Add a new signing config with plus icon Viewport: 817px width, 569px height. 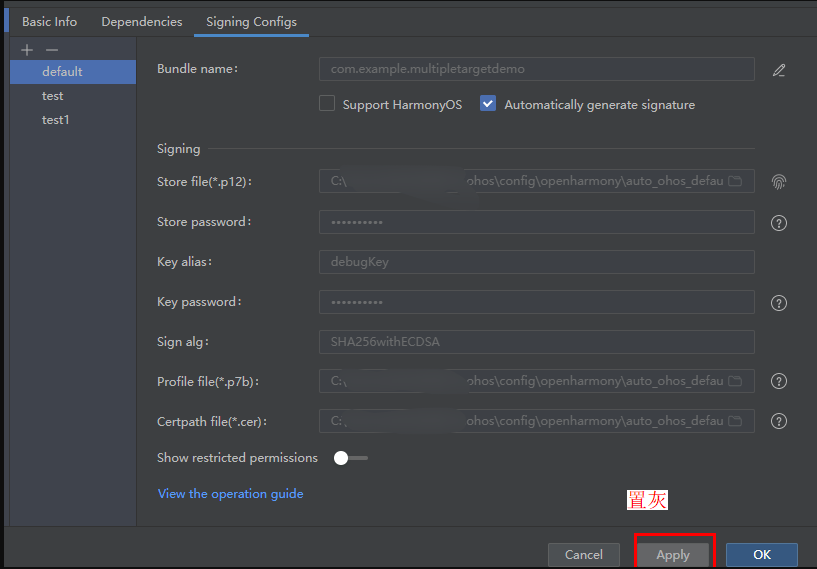pos(27,50)
